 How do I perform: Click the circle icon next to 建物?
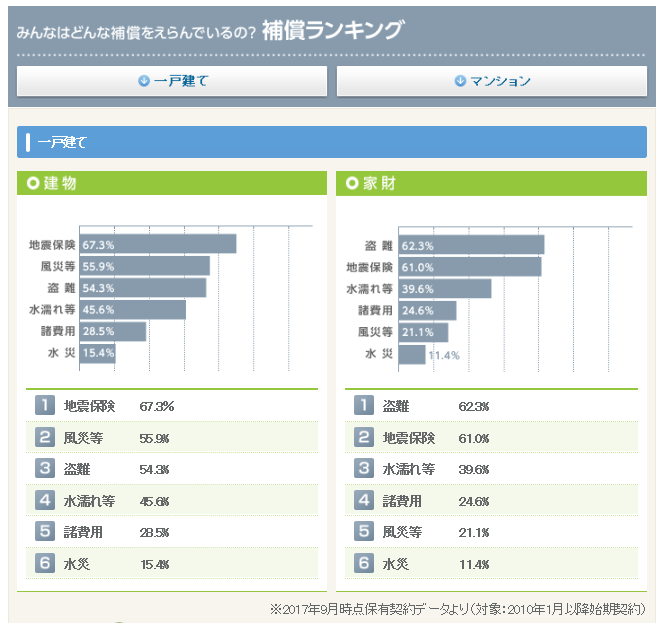coord(33,183)
